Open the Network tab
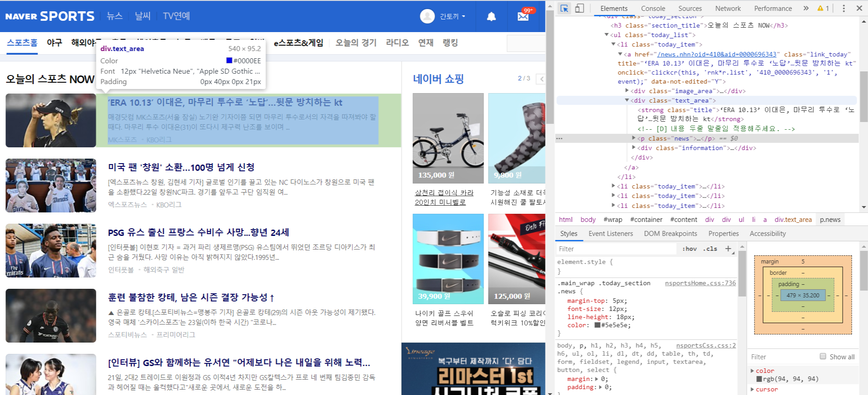Image resolution: width=868 pixels, height=395 pixels. click(x=728, y=8)
